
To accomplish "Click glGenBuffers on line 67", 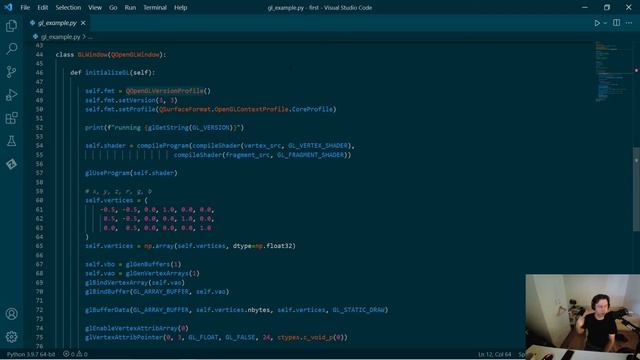I will [x=148, y=264].
